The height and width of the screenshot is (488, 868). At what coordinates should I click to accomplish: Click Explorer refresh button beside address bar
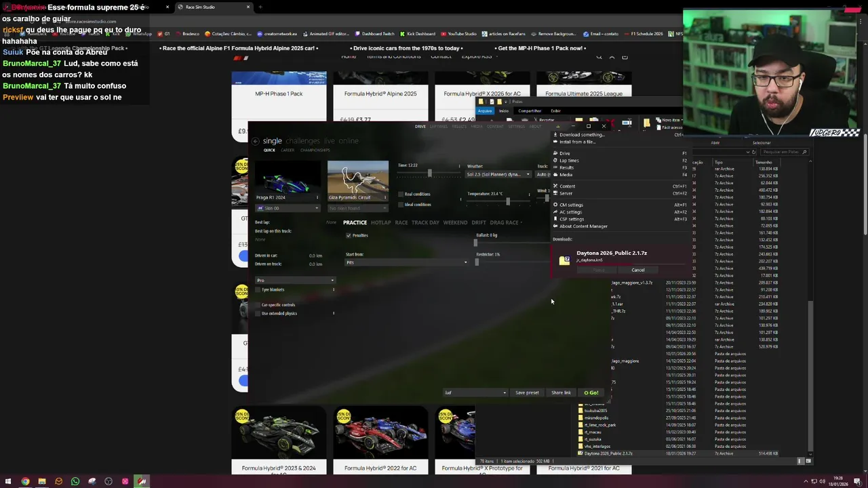753,152
